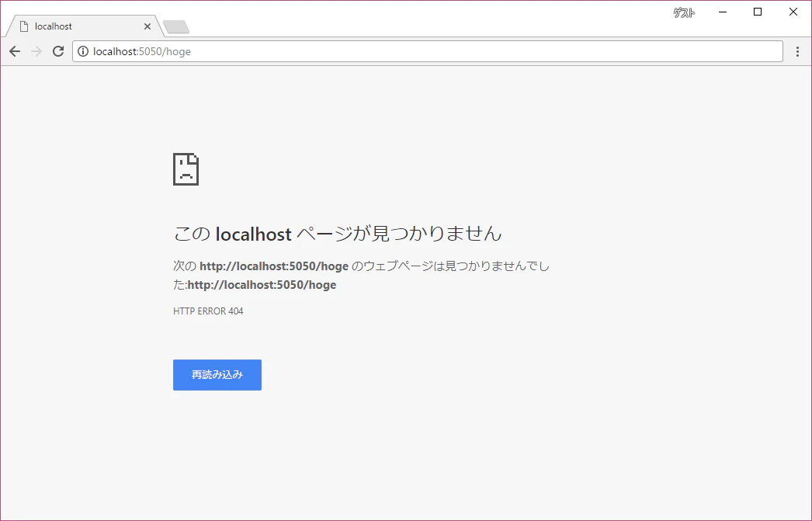This screenshot has height=521, width=812.
Task: Click the HTTP ERROR 404 text
Action: [x=208, y=311]
